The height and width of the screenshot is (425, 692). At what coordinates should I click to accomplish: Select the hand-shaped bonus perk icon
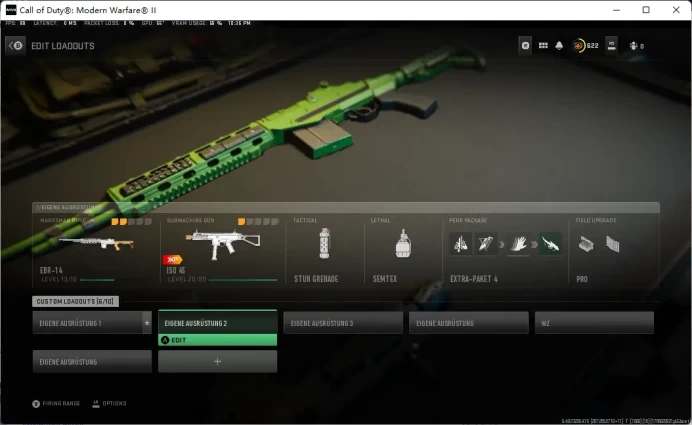(x=518, y=244)
